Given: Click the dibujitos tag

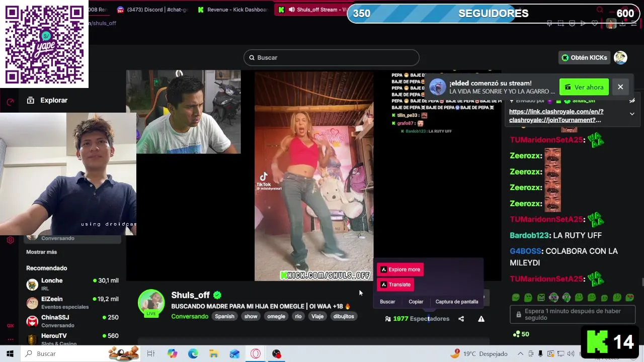Looking at the screenshot, I should (x=344, y=316).
